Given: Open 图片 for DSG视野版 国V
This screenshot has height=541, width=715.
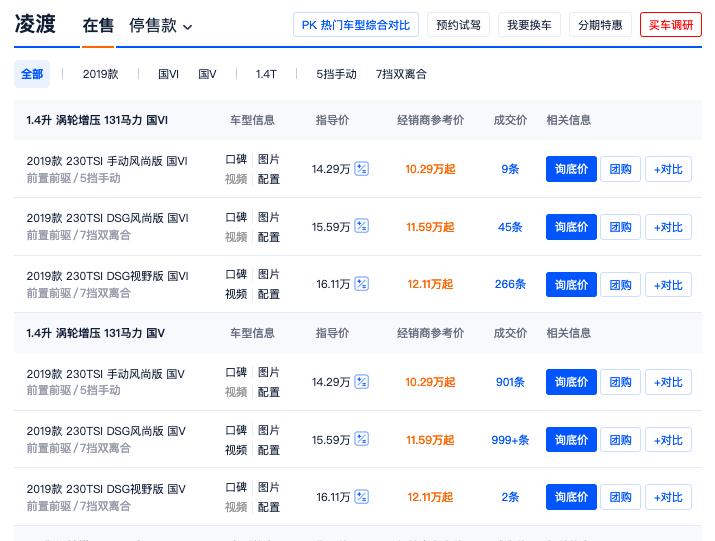Looking at the screenshot, I should point(269,487).
